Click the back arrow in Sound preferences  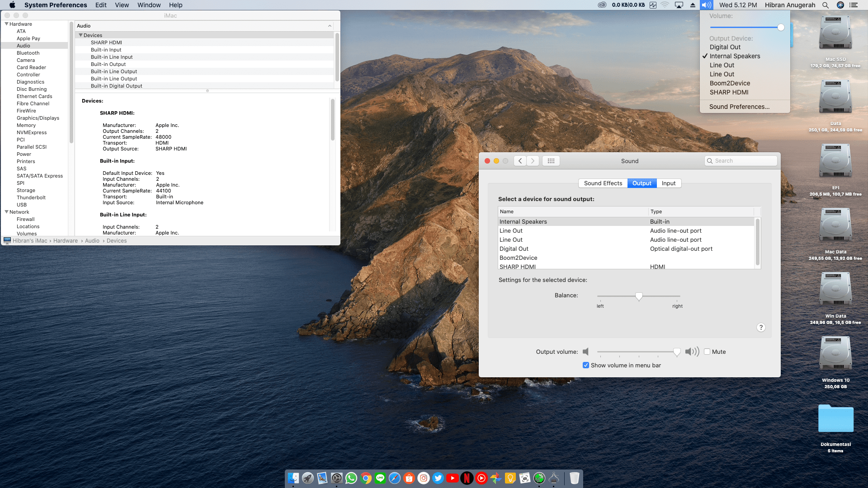[x=520, y=161]
